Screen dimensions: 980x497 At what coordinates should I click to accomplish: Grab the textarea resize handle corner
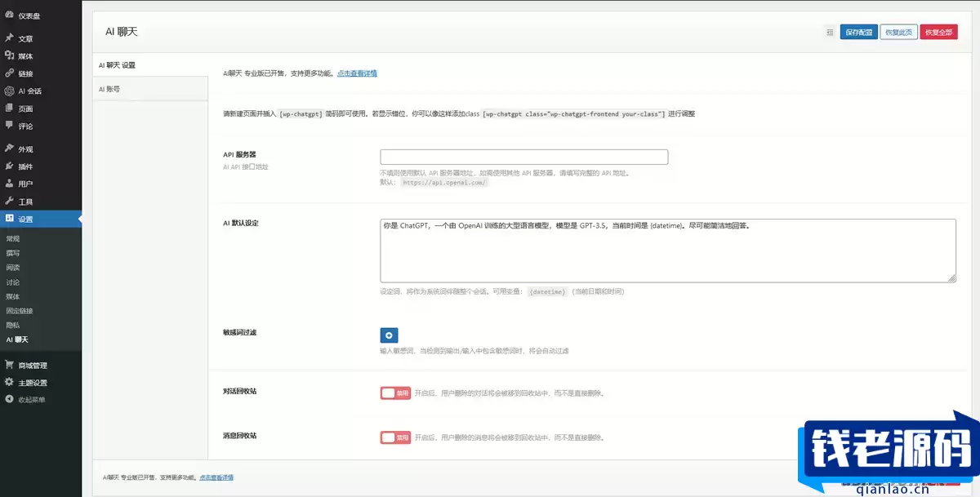951,278
